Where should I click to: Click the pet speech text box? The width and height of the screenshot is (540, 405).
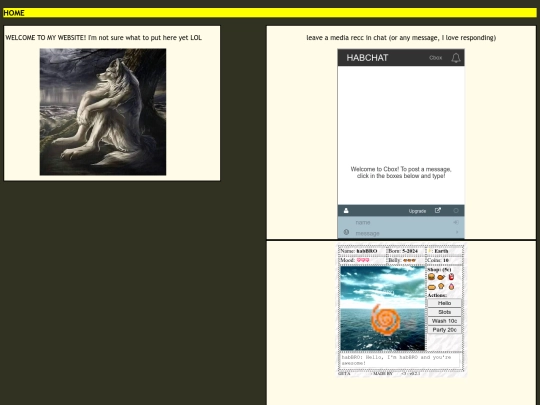(400, 360)
